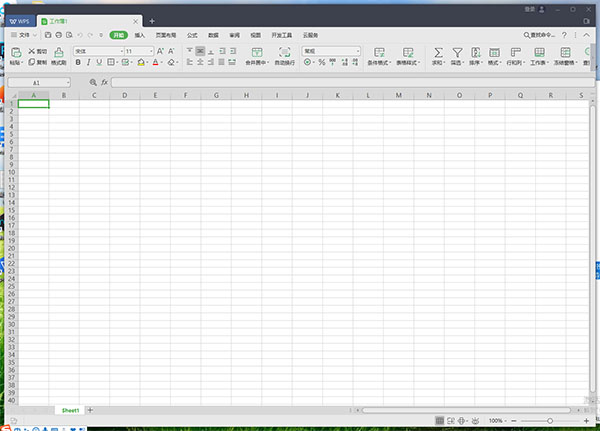Align text right in cell
The height and width of the screenshot is (431, 600).
tap(211, 62)
